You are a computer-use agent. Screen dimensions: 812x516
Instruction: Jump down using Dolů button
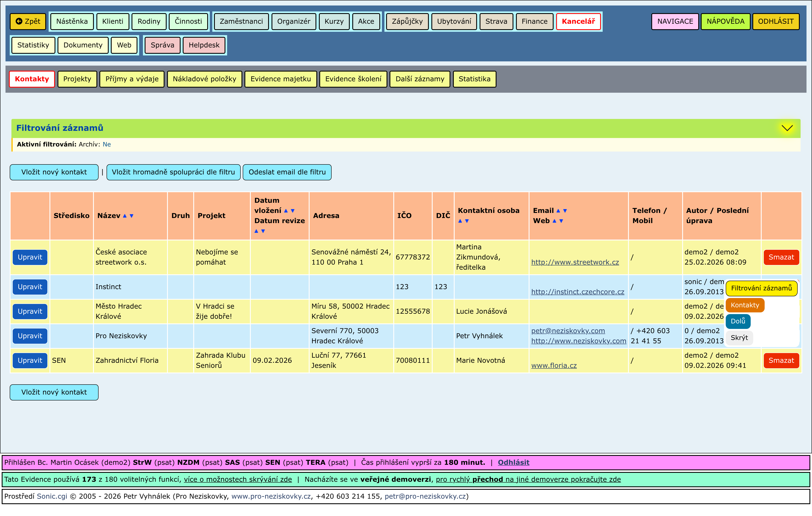(738, 321)
